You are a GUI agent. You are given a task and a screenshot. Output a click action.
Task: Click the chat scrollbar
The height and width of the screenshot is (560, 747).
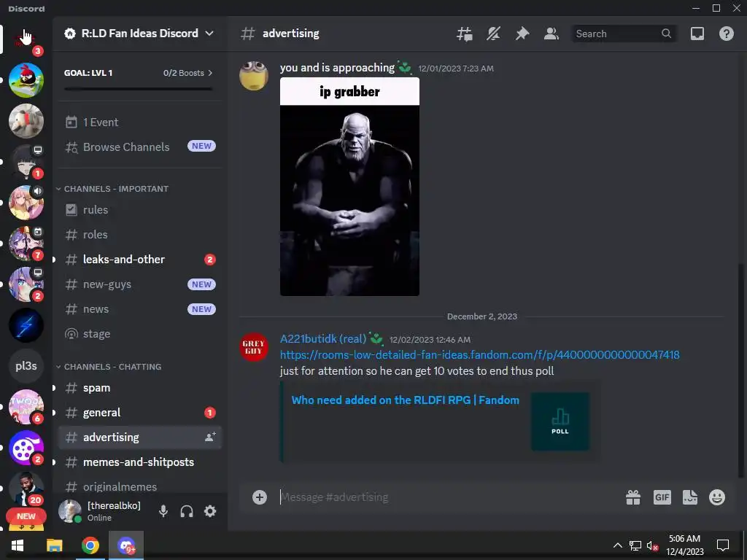point(740,369)
